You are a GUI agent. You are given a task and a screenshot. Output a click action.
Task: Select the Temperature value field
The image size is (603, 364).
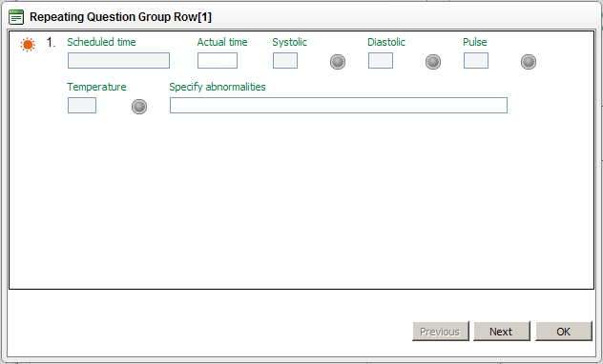coord(82,105)
